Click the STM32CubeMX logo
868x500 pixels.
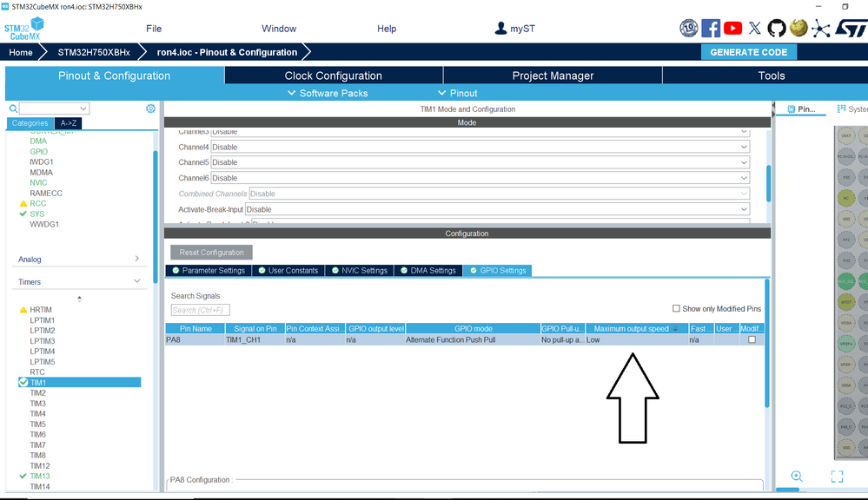pyautogui.click(x=23, y=28)
